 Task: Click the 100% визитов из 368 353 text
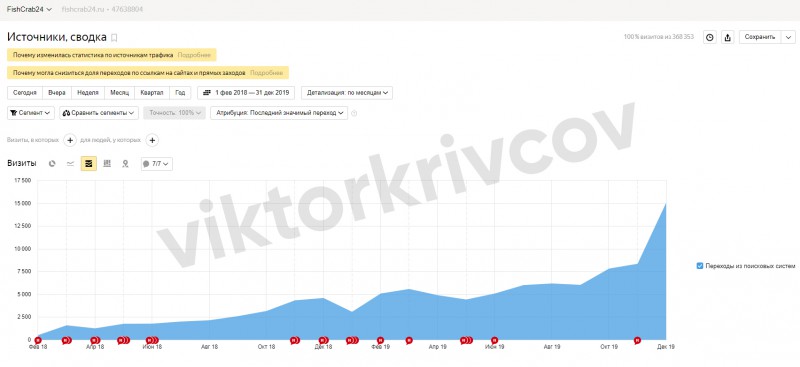click(659, 37)
